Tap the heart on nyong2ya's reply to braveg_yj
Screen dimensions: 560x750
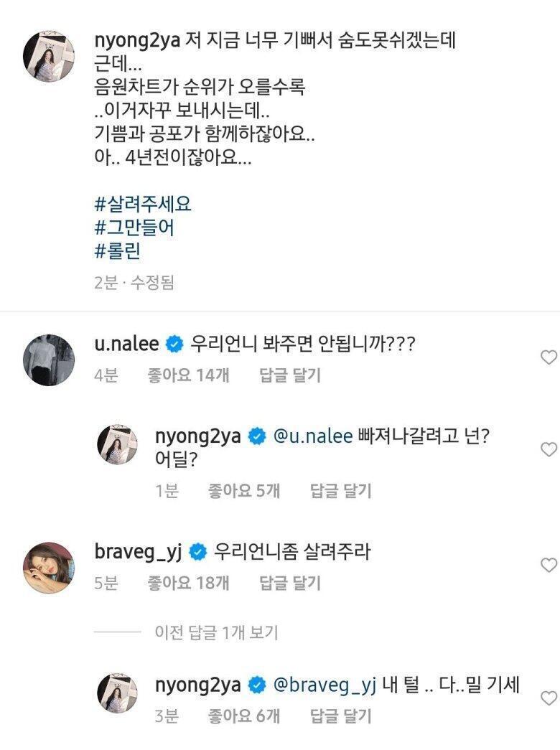point(549,698)
